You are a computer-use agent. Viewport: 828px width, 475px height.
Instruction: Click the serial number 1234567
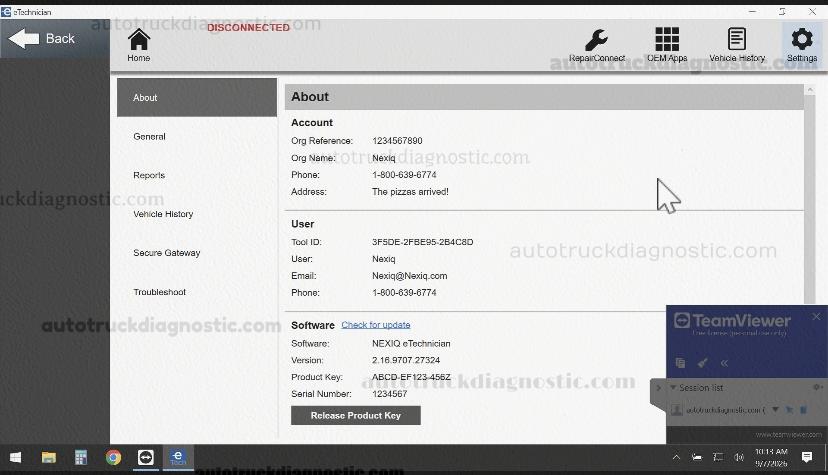pyautogui.click(x=390, y=394)
